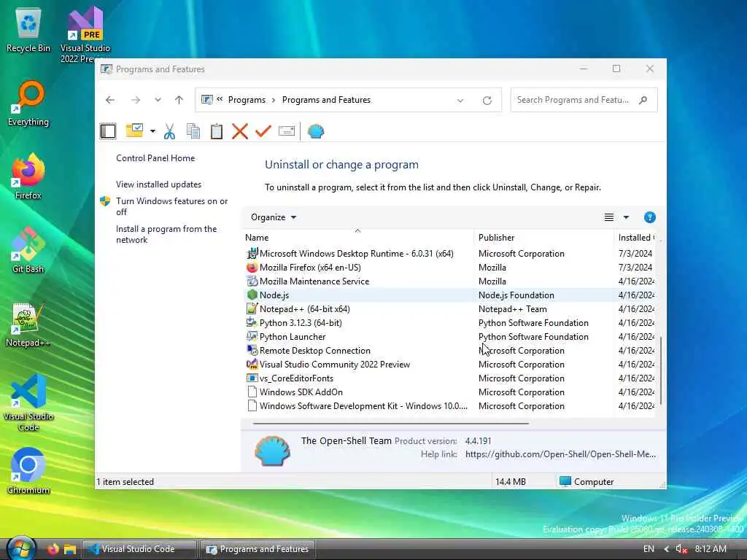Select Remote Desktop Connection entry

[x=449, y=351]
